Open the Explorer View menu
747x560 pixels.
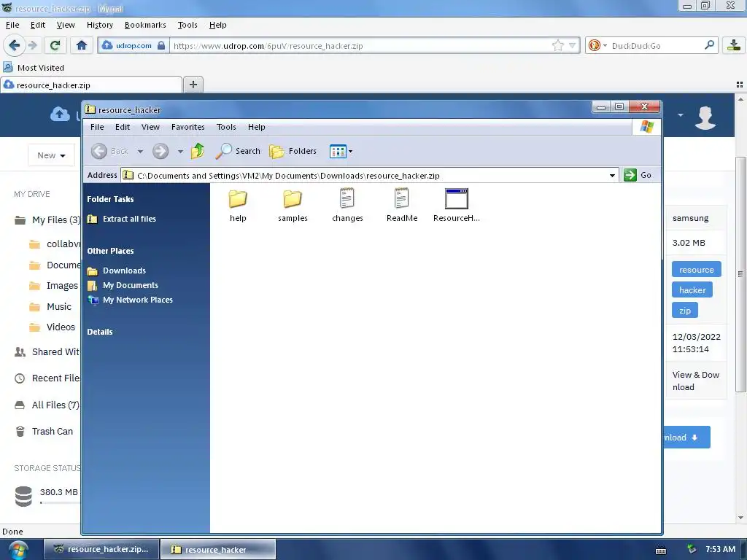coord(150,127)
